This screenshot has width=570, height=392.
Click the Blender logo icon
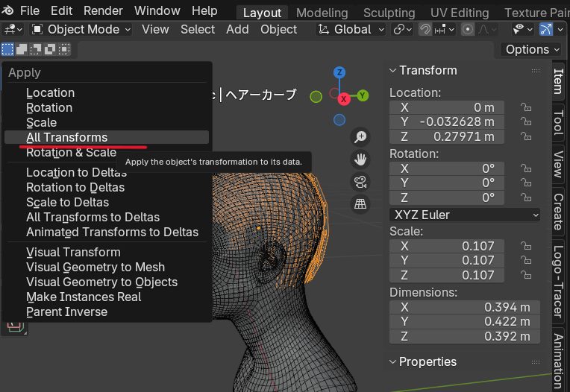click(8, 10)
